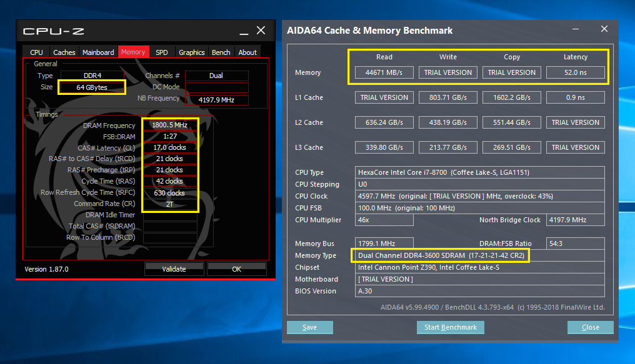This screenshot has height=364, width=635.
Task: Click the FSB:DRAM value 1:27
Action: pos(169,136)
